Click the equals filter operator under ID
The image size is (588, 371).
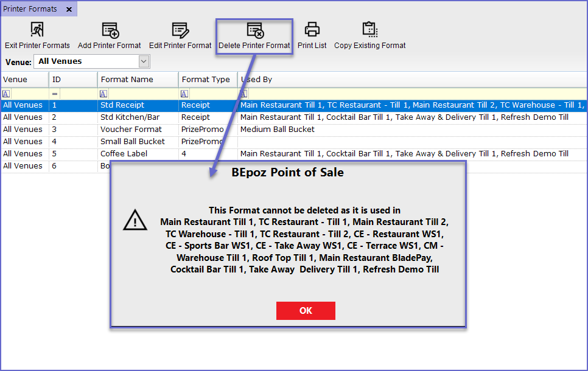point(55,93)
